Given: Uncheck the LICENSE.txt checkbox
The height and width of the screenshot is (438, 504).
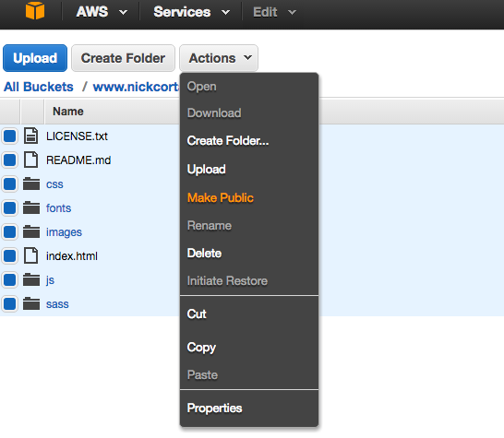Looking at the screenshot, I should point(9,136).
